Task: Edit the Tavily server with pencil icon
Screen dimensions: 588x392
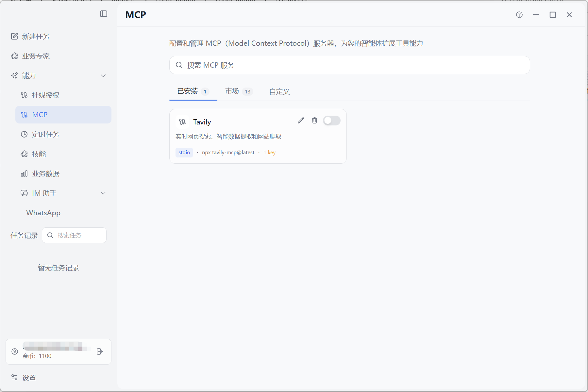Action: click(301, 121)
